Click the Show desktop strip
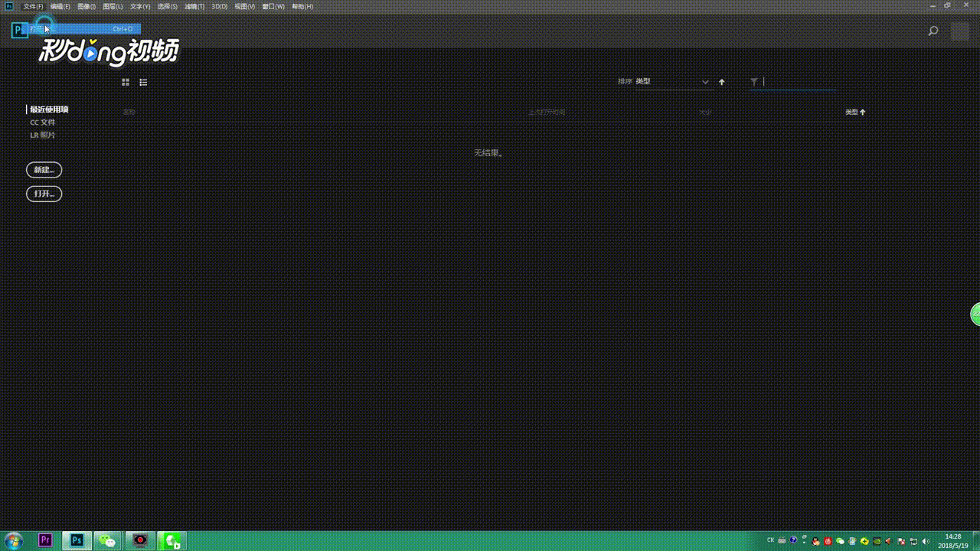 pos(976,540)
